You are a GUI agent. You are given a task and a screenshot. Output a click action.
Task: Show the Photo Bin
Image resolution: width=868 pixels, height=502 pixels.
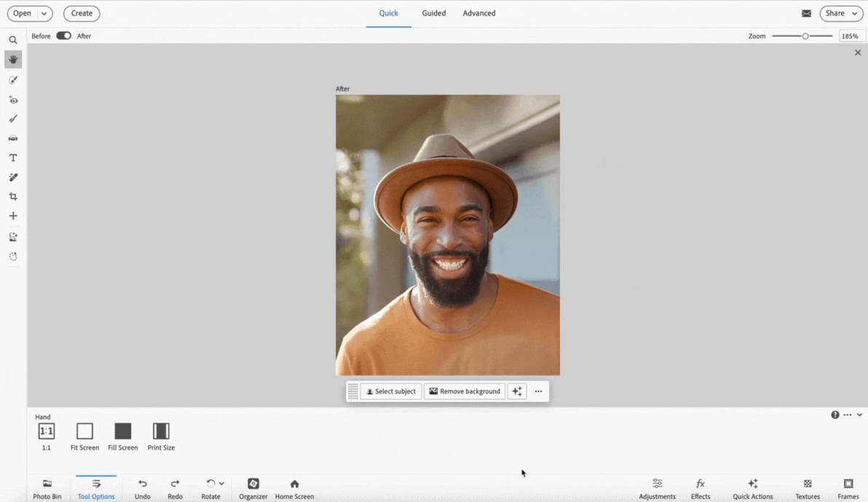tap(47, 488)
